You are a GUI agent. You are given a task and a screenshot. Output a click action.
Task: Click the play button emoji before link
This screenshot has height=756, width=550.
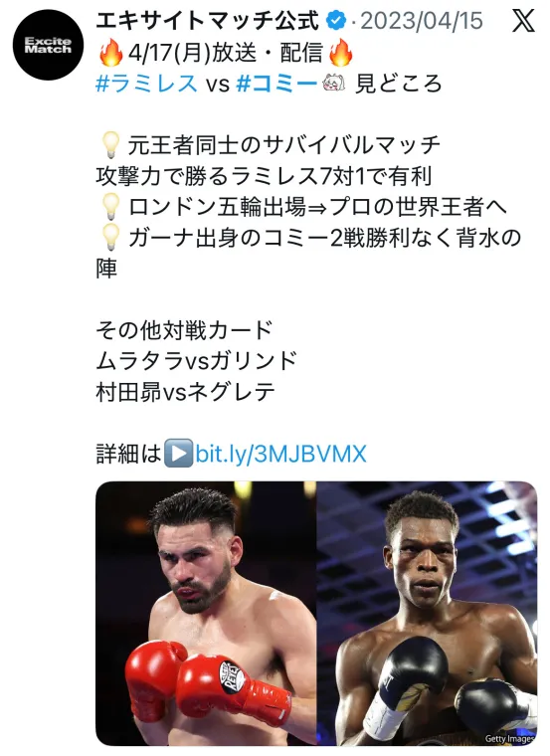(x=178, y=454)
